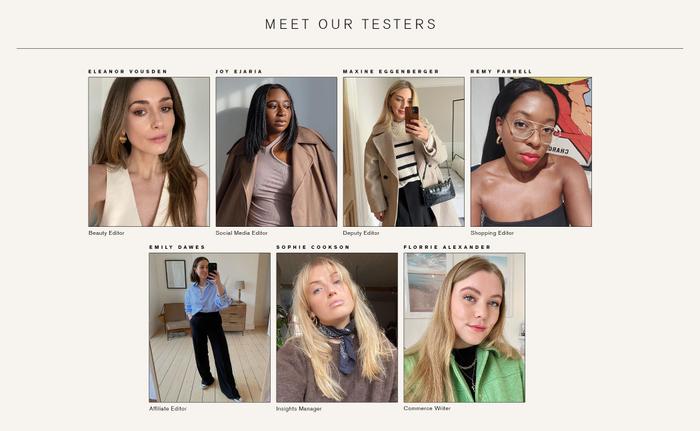Click the Eleanor Vousden name label
700x431 pixels.
tap(128, 71)
